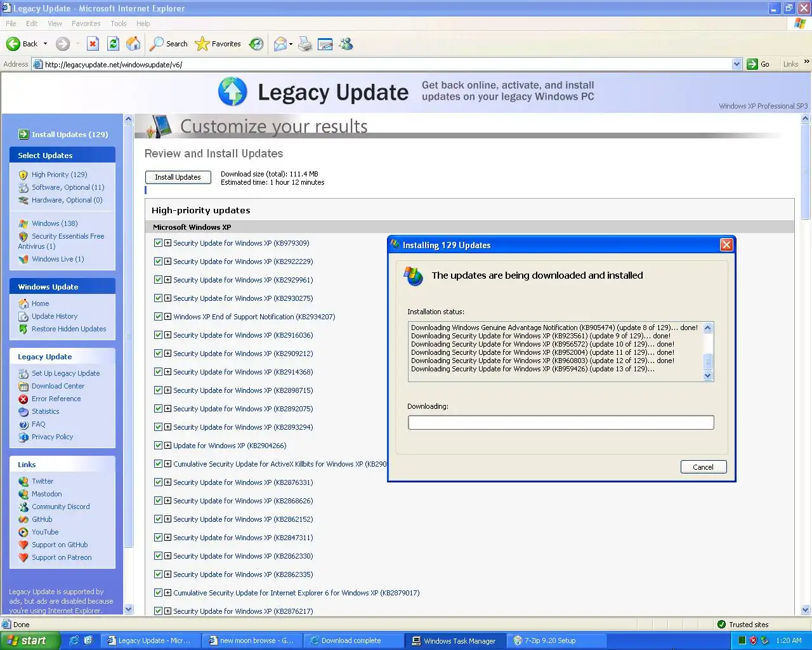The width and height of the screenshot is (812, 650).
Task: Click the Back arrow icon in toolbar
Action: pyautogui.click(x=13, y=44)
